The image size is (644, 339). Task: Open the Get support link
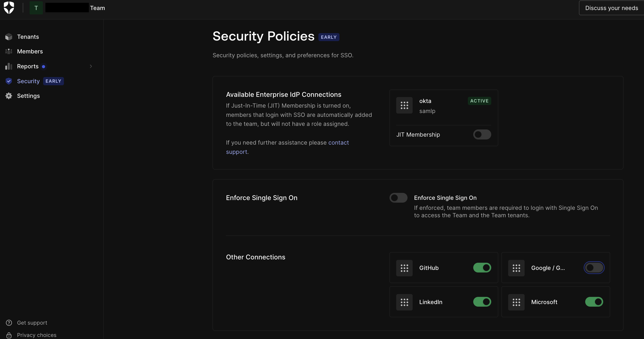32,323
